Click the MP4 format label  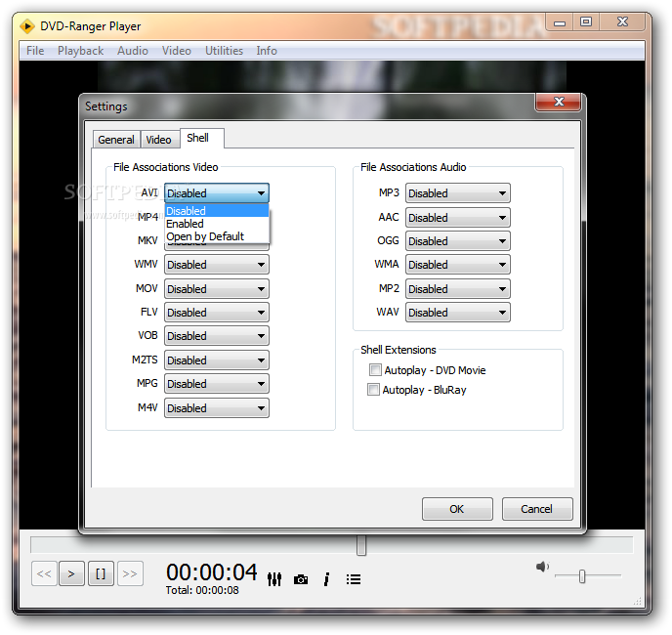tap(147, 217)
